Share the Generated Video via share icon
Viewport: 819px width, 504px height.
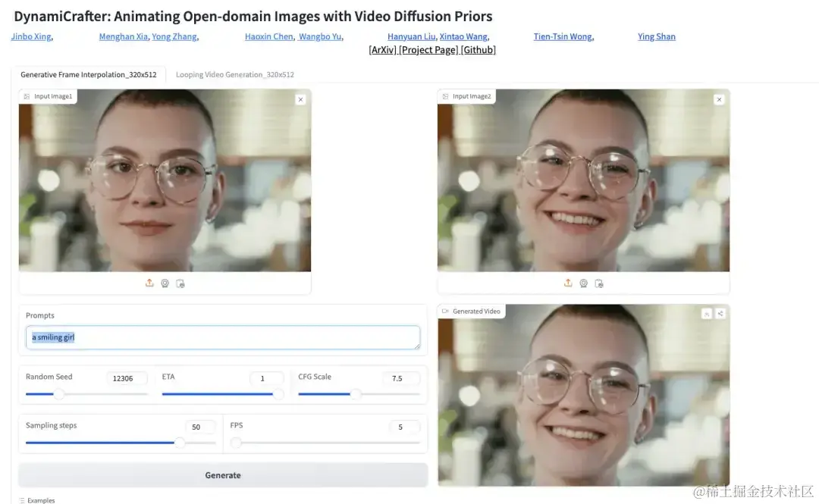coord(720,314)
